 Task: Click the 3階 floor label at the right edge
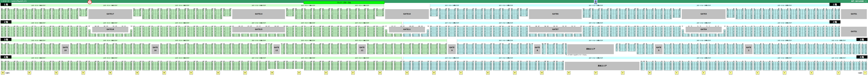coord(862,39)
